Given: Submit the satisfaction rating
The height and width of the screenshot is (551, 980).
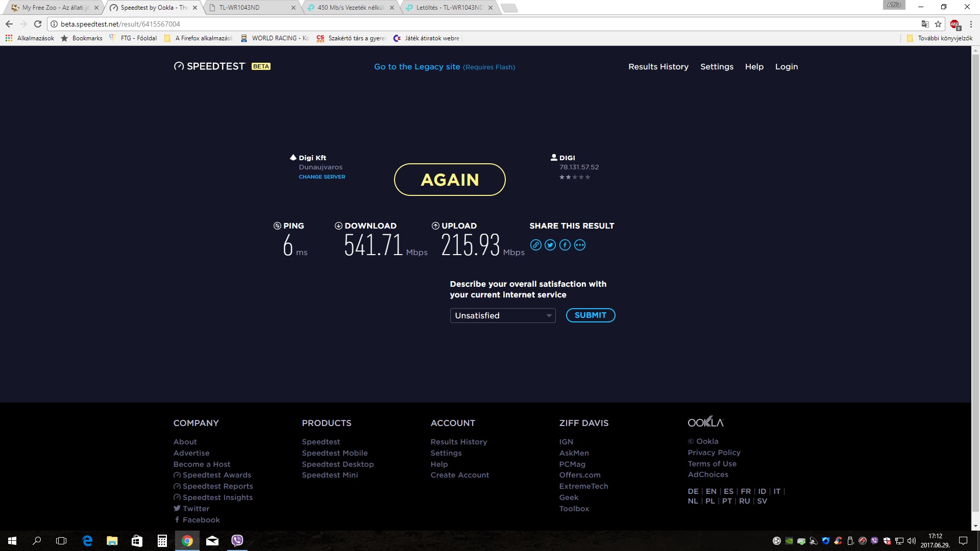Looking at the screenshot, I should 591,315.
